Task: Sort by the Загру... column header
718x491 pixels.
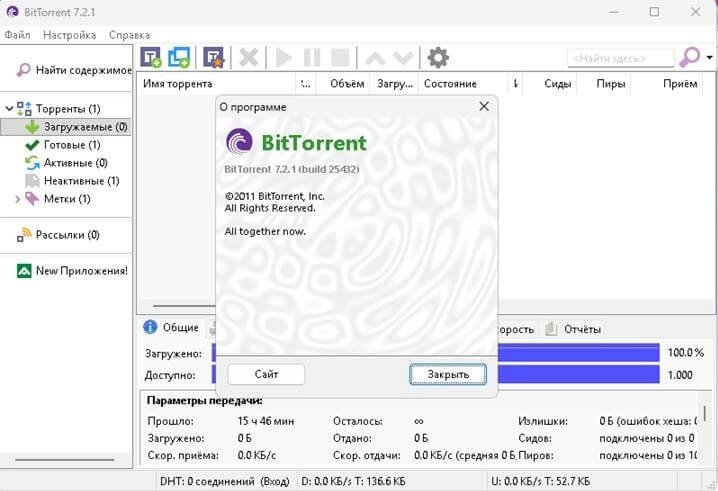Action: click(x=394, y=84)
